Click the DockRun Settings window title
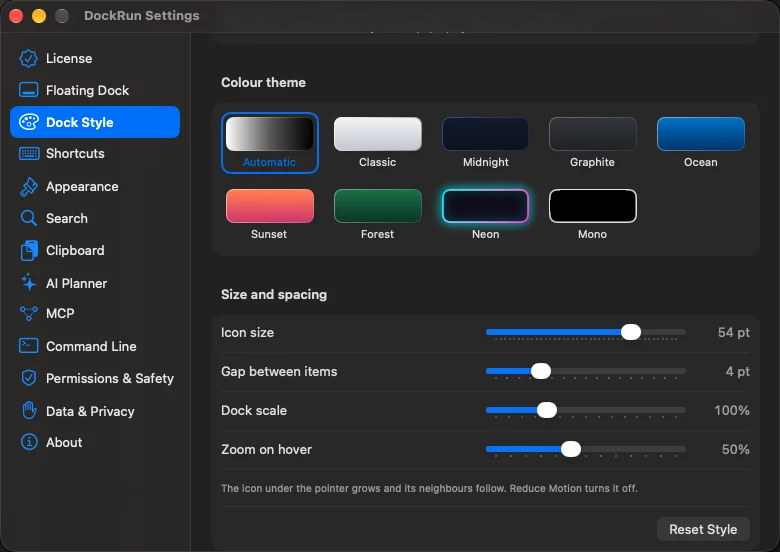The width and height of the screenshot is (780, 552). pyautogui.click(x=142, y=15)
